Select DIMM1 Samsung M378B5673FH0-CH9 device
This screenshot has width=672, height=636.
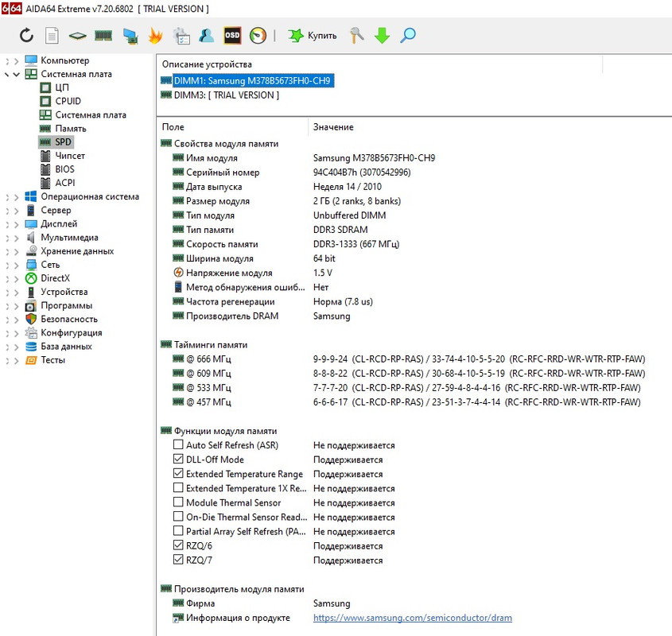point(253,80)
